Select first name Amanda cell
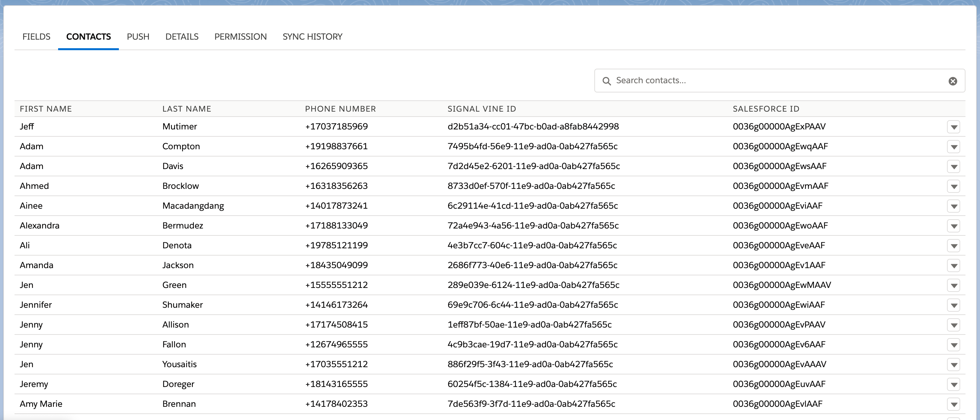 pyautogui.click(x=37, y=265)
